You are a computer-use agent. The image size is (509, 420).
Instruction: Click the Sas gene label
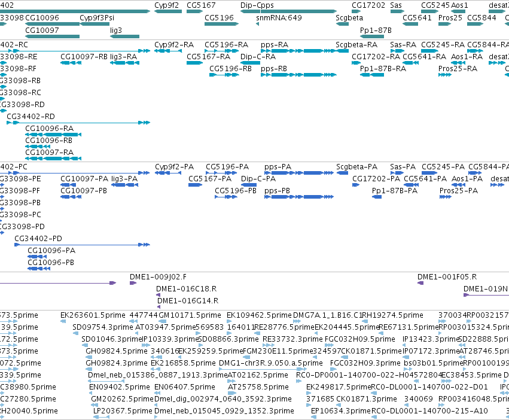(396, 5)
